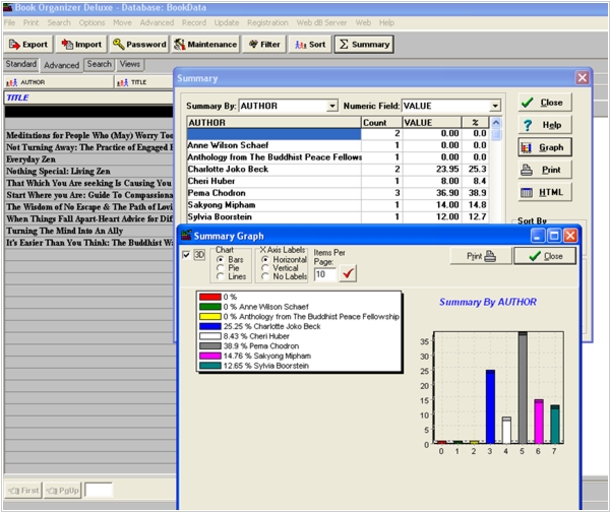Open the Maintenance tool
Viewport: 610px width, 512px height.
point(206,44)
